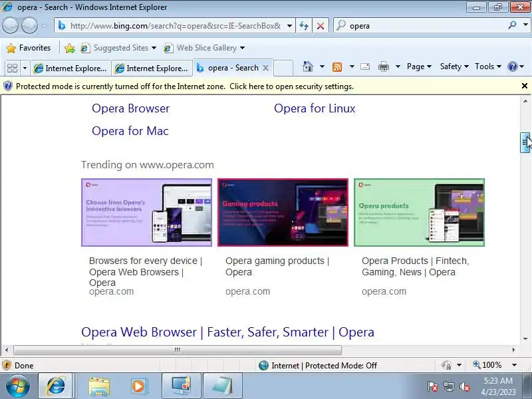The height and width of the screenshot is (399, 532).
Task: Select the opera - Search tab
Action: pos(228,68)
